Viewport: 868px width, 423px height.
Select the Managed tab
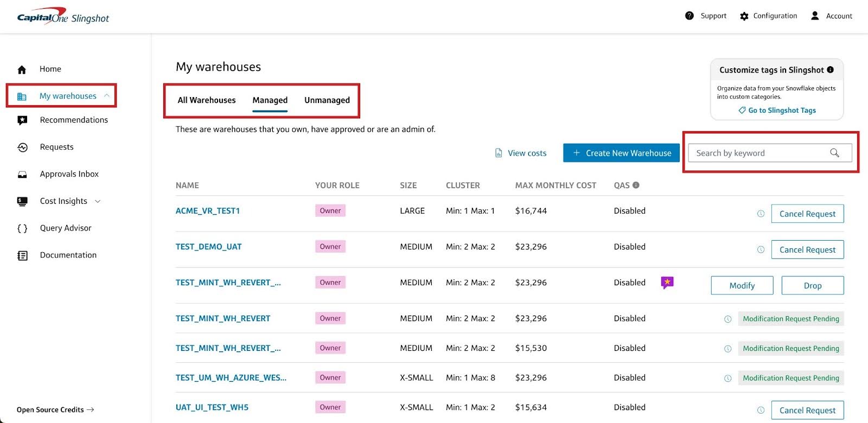(270, 100)
